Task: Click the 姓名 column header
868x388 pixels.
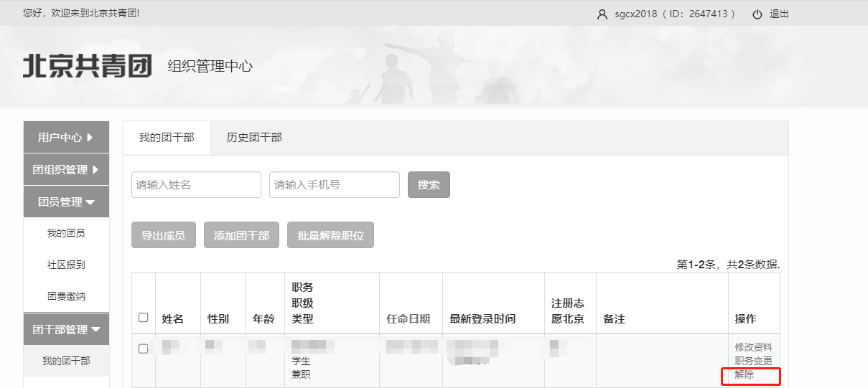Action: [172, 319]
